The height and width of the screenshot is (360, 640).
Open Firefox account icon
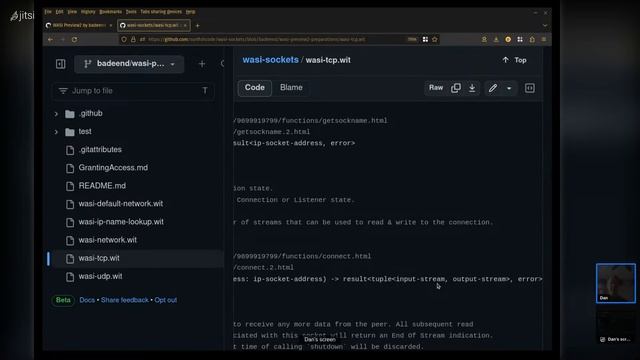484,40
